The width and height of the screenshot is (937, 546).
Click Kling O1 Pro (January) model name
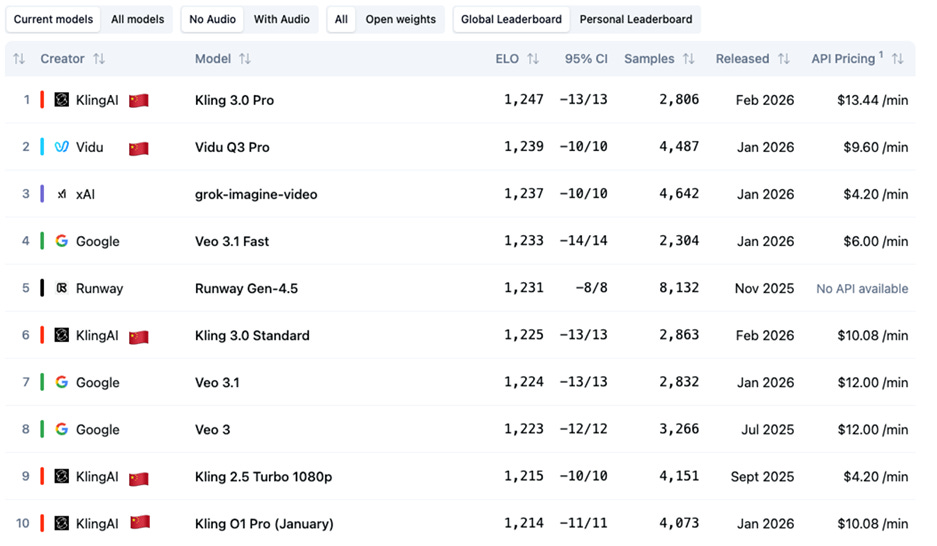(264, 523)
